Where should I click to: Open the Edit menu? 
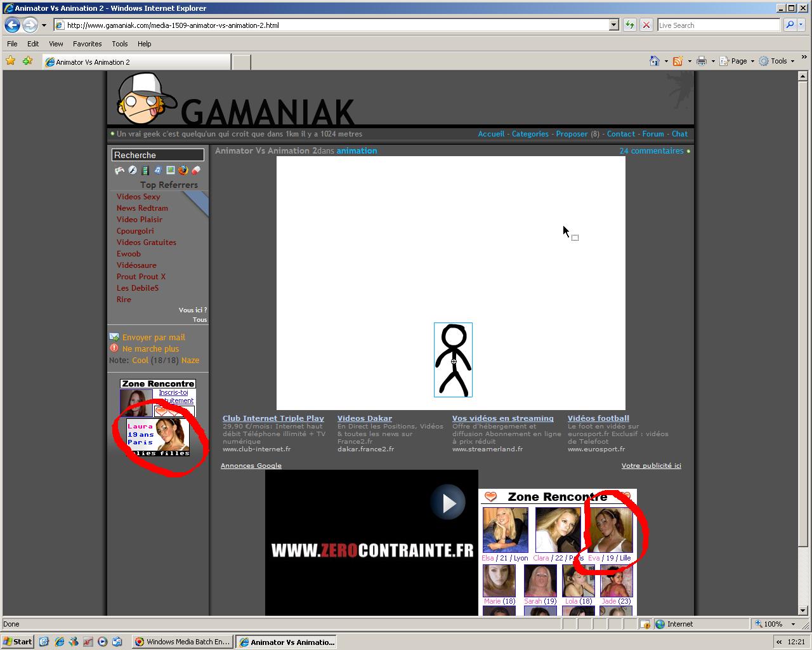click(x=33, y=44)
